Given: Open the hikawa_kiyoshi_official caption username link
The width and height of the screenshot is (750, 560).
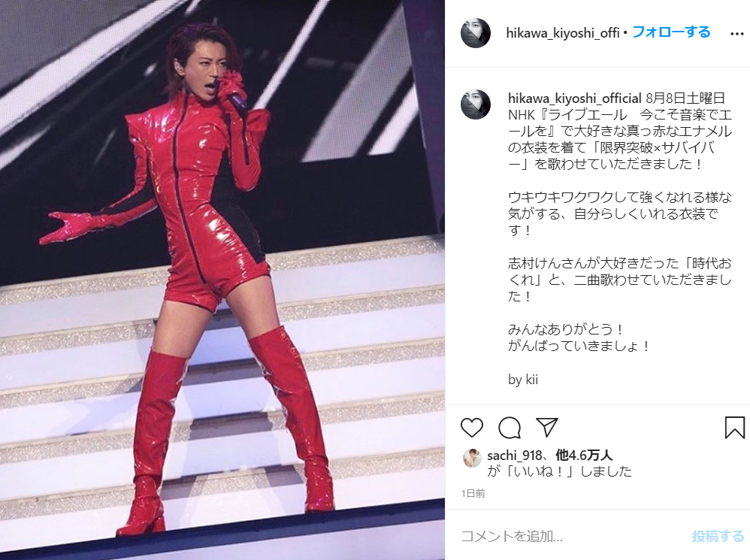Looking at the screenshot, I should coord(574,98).
